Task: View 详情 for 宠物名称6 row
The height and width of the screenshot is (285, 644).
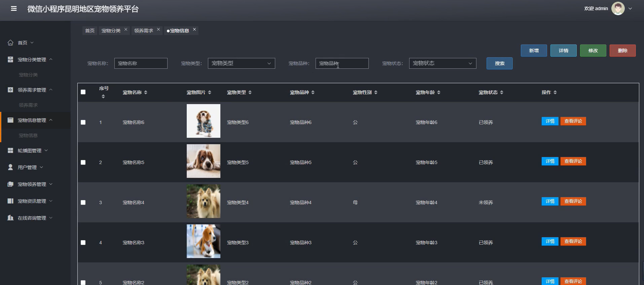Action: tap(550, 121)
